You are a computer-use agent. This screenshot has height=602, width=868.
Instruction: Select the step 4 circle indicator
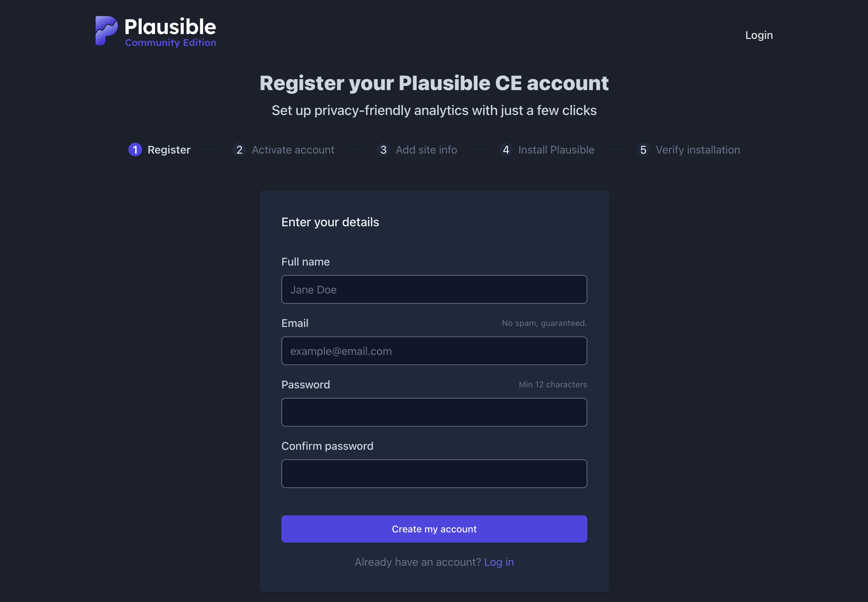click(x=506, y=150)
